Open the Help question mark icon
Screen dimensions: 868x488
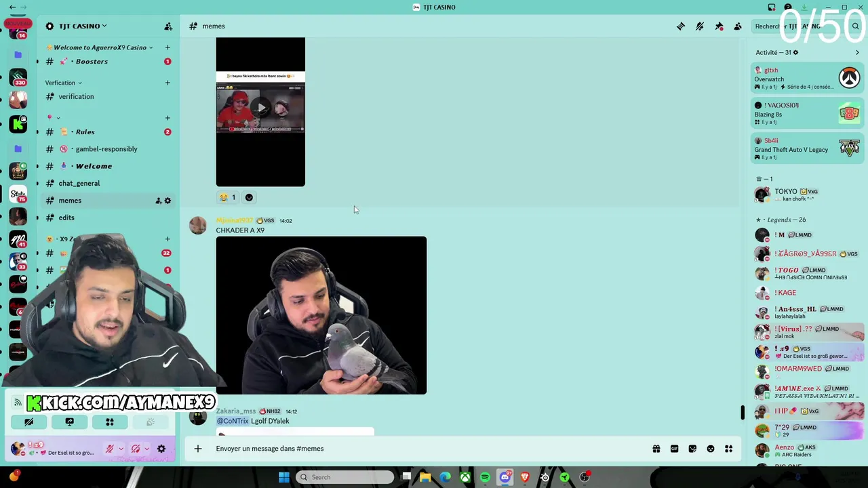coord(788,7)
